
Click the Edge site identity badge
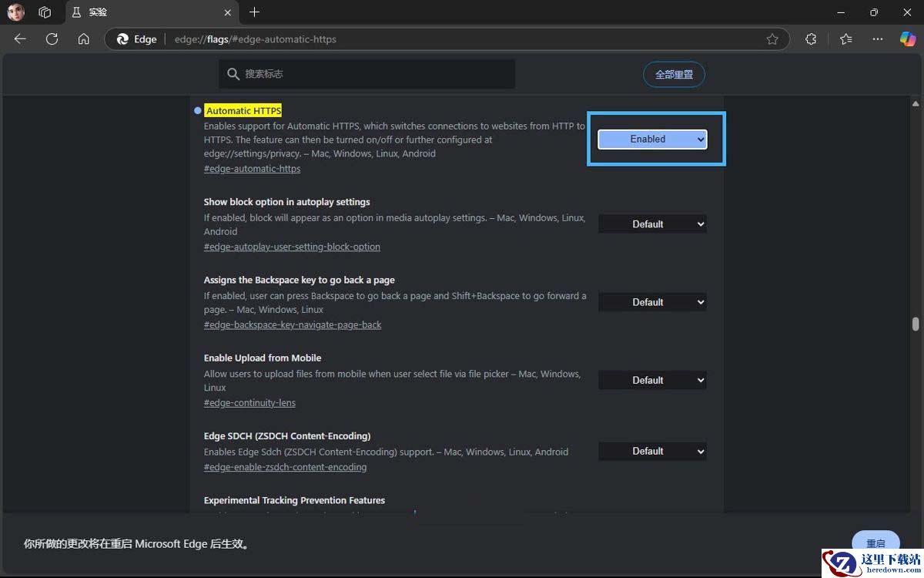click(136, 39)
